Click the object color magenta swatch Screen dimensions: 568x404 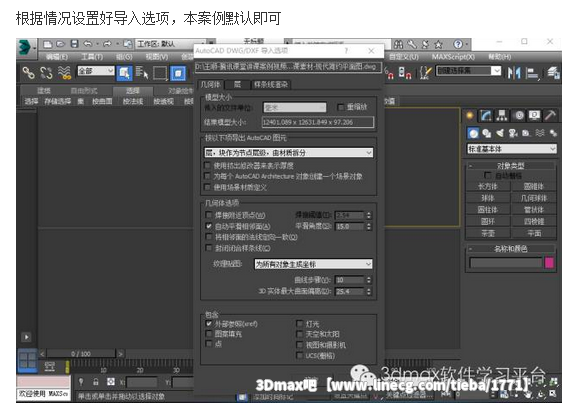point(549,262)
